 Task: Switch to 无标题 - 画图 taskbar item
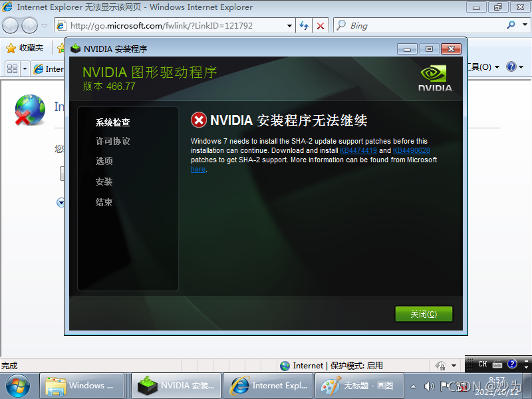coord(359,386)
